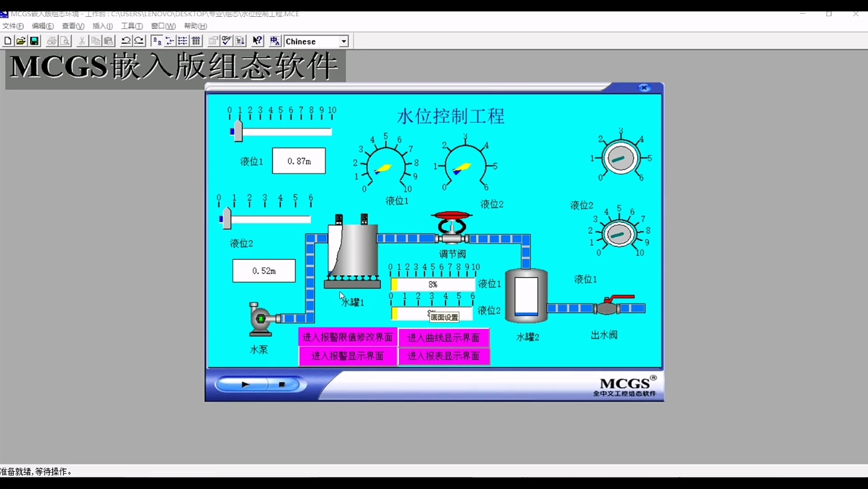This screenshot has width=868, height=489.
Task: Click the water pump 水泵 graphic
Action: click(x=262, y=319)
